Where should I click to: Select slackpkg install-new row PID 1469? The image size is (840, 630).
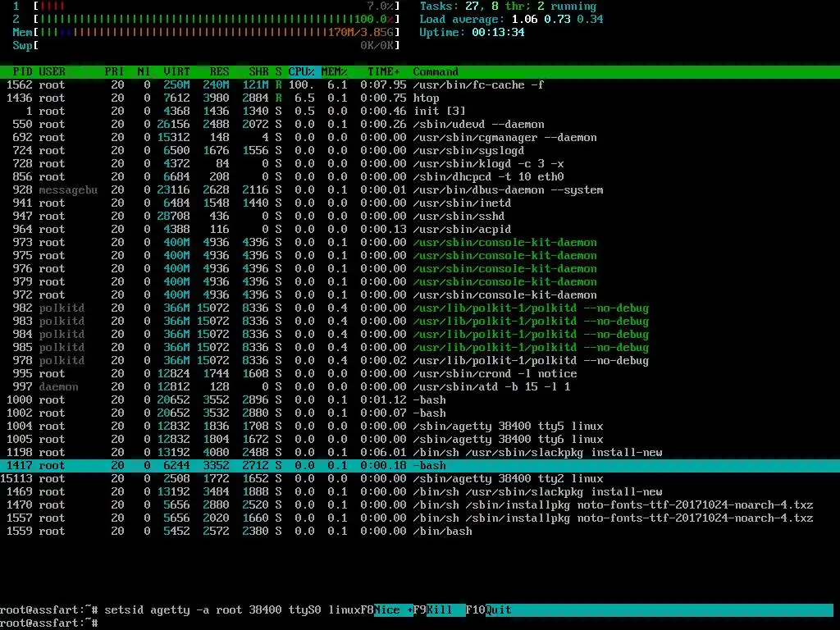420,492
